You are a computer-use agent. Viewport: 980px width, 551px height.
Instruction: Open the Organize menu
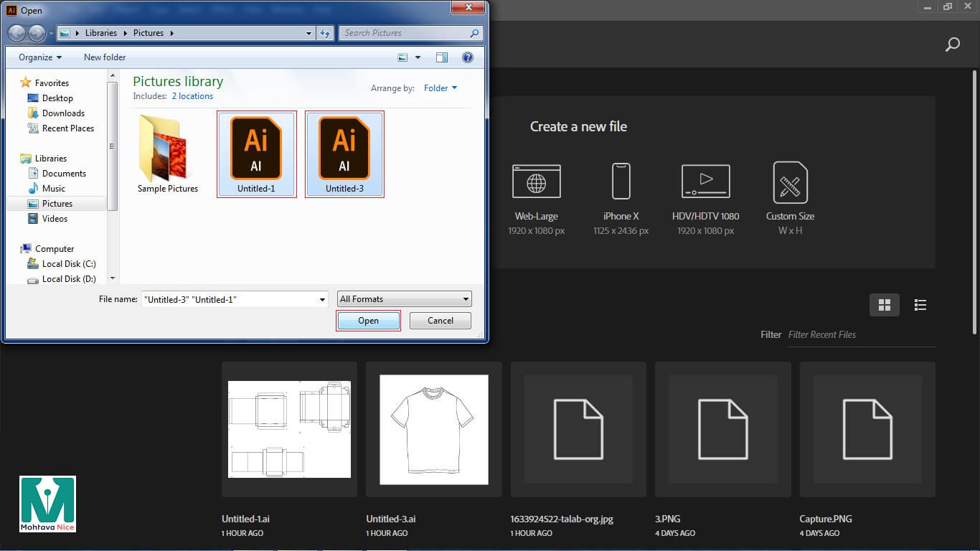pyautogui.click(x=40, y=57)
